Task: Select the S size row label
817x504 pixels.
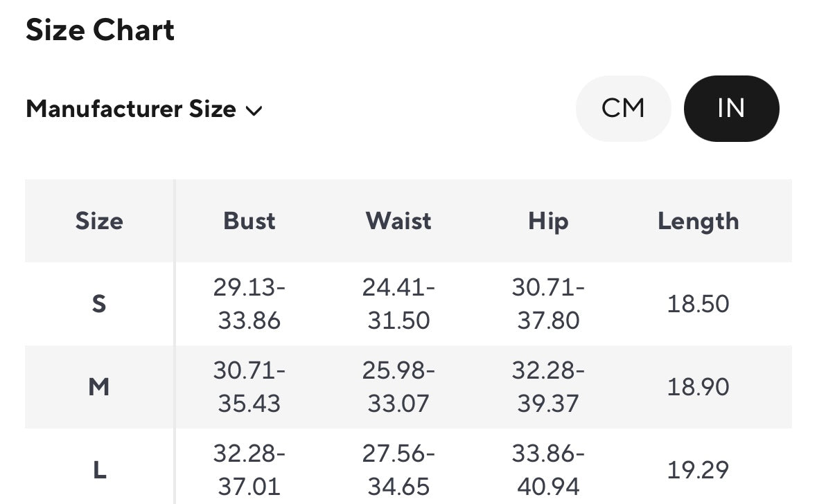Action: pyautogui.click(x=99, y=304)
